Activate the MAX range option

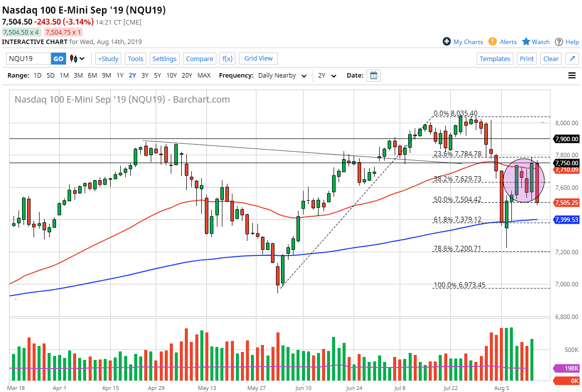click(x=204, y=75)
